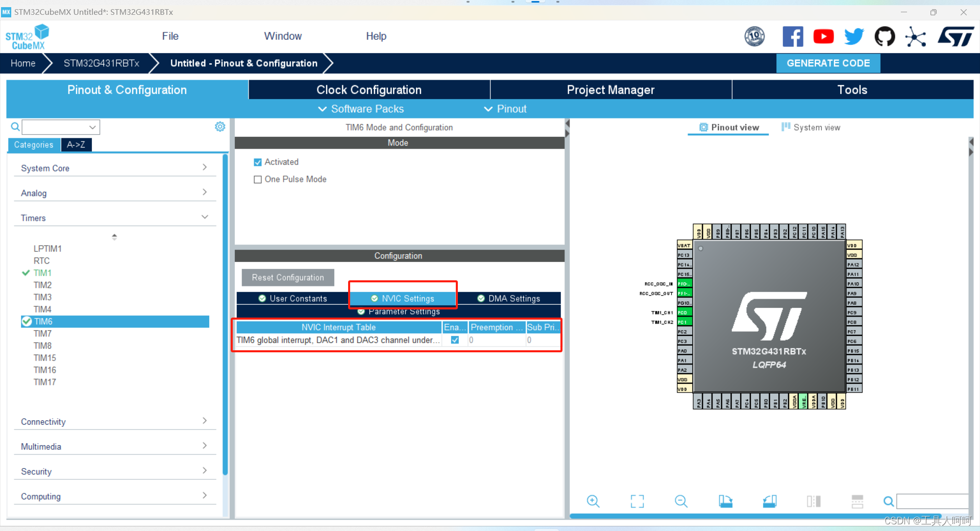This screenshot has width=980, height=531.
Task: Open the YouTube icon link
Action: pos(823,37)
